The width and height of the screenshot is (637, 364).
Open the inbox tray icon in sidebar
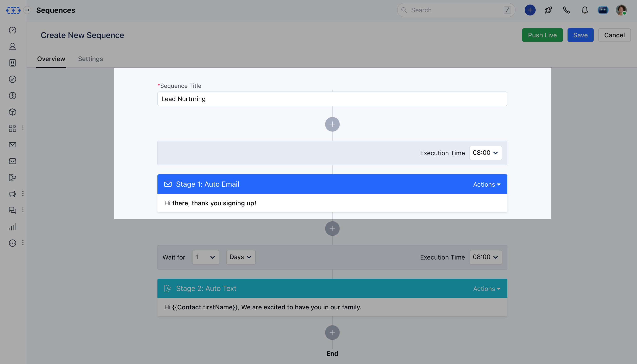coord(13,161)
